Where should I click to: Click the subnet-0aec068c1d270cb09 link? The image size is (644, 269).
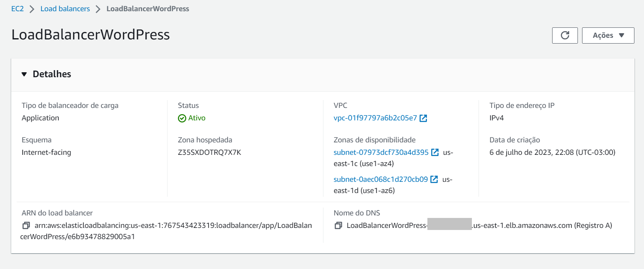[380, 179]
